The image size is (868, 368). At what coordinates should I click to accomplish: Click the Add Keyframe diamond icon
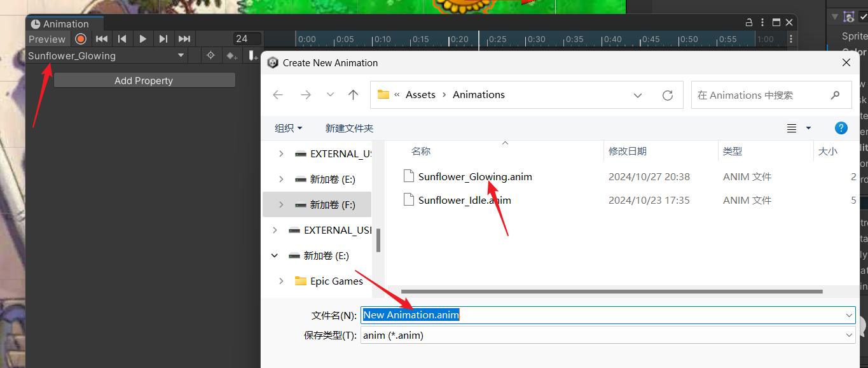point(232,55)
